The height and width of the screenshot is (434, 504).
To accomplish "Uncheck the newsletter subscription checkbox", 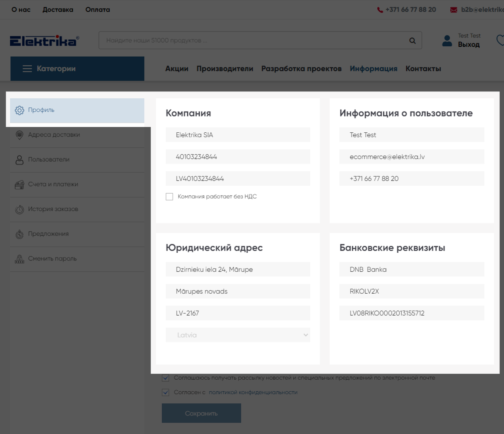I will pos(166,378).
